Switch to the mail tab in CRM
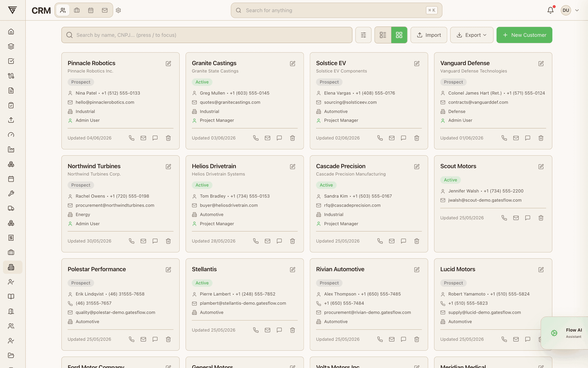The width and height of the screenshot is (588, 368). (105, 10)
